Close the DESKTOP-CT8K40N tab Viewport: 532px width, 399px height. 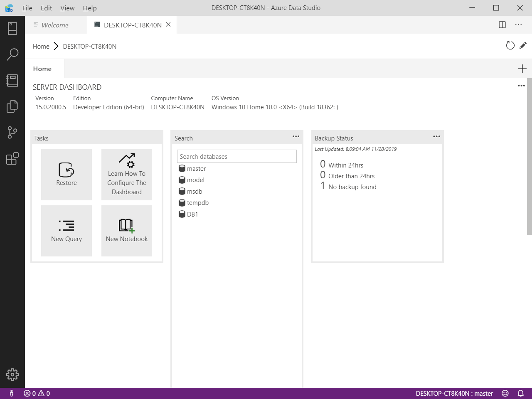(168, 25)
